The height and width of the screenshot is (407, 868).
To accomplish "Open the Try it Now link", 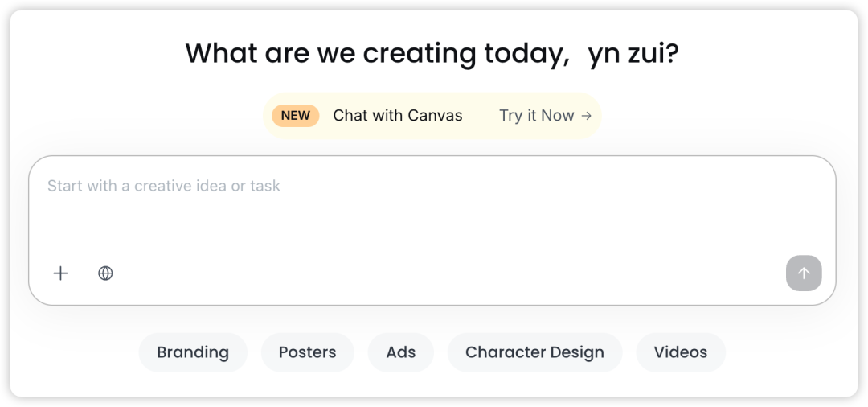I will tap(536, 116).
